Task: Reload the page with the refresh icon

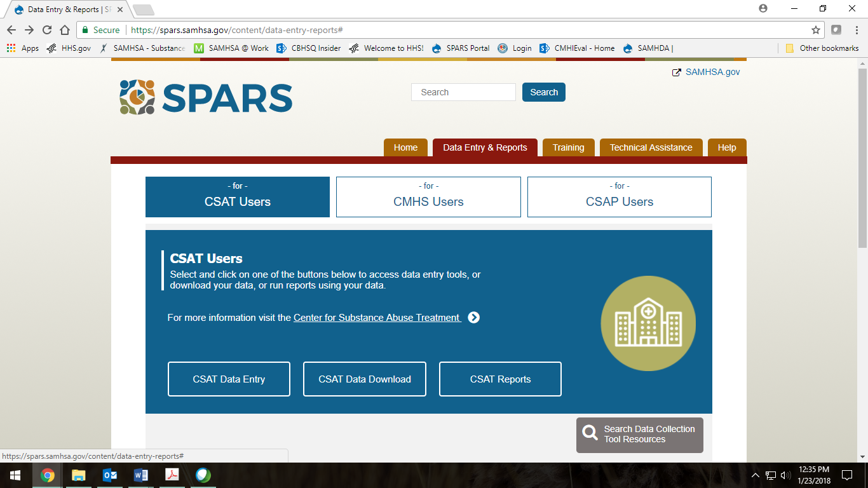Action: 47,30
